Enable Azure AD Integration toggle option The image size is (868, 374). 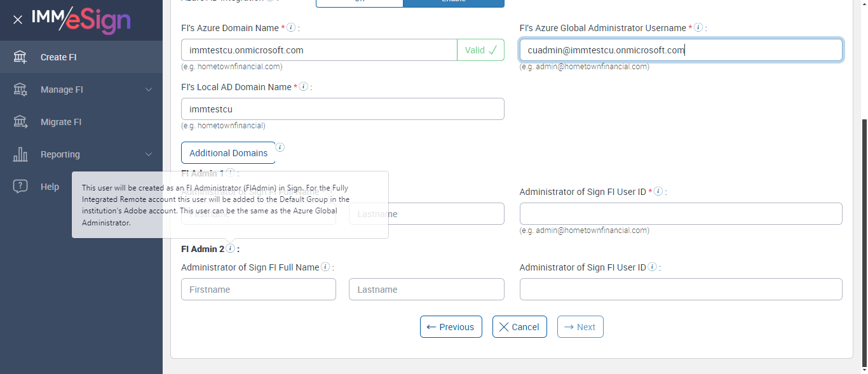pos(454,3)
